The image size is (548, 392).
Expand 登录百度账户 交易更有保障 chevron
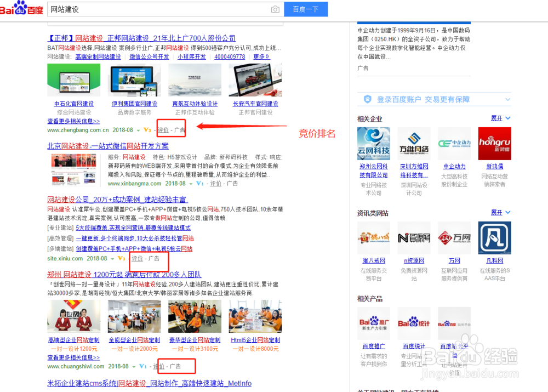point(508,100)
